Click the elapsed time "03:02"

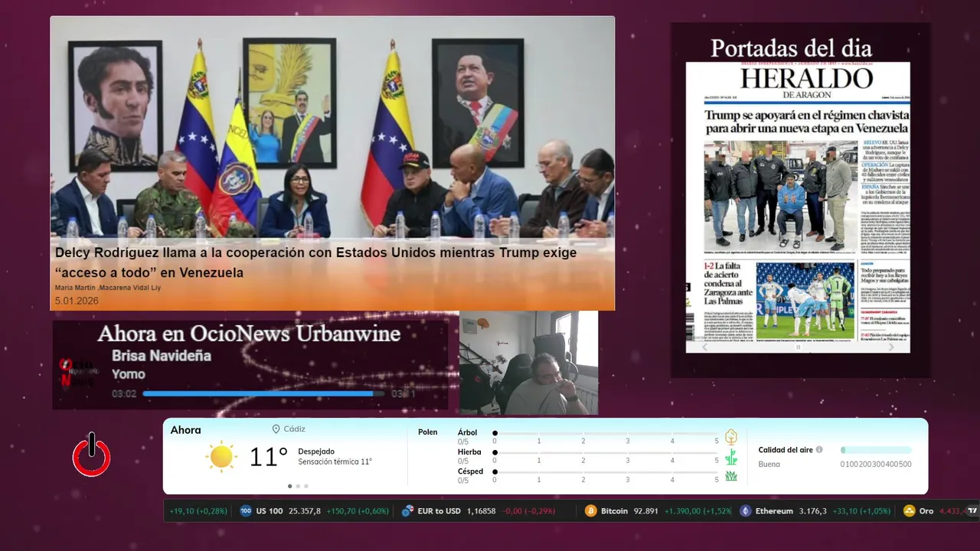124,393
